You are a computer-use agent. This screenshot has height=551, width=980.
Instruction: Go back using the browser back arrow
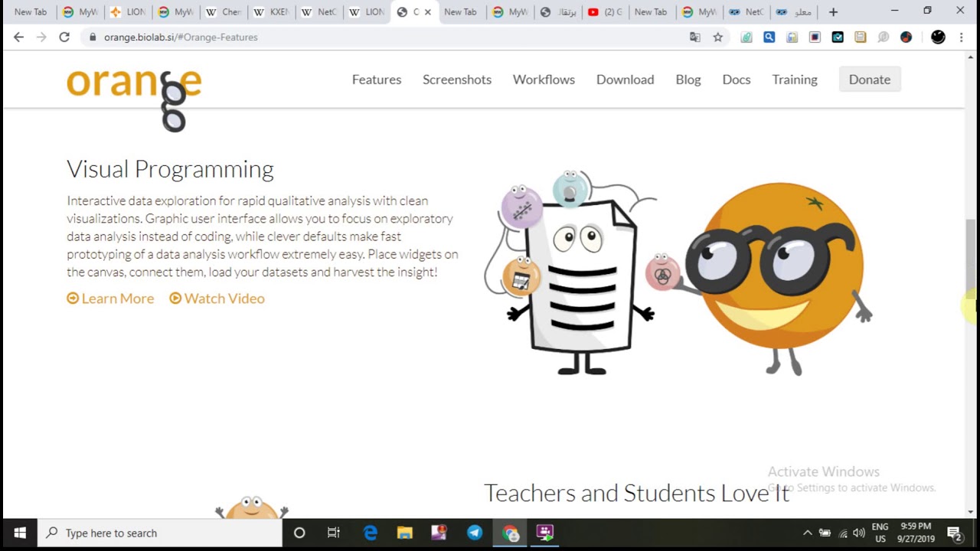pyautogui.click(x=18, y=37)
